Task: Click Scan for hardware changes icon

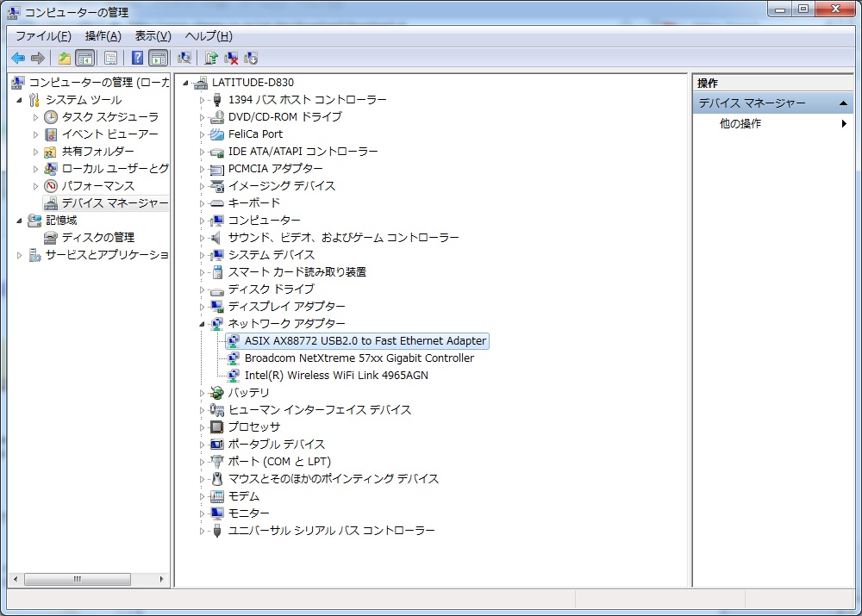Action: 184,58
